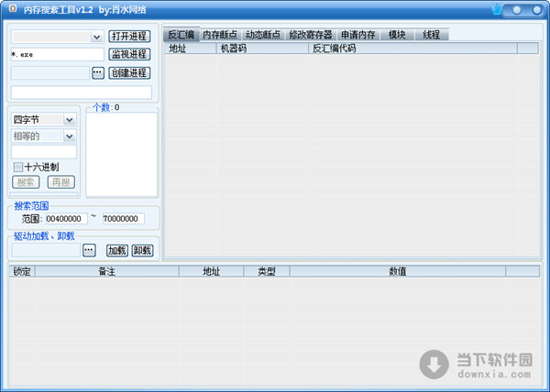This screenshot has width=550, height=392.
Task: Click the search value input field
Action: coord(44,152)
